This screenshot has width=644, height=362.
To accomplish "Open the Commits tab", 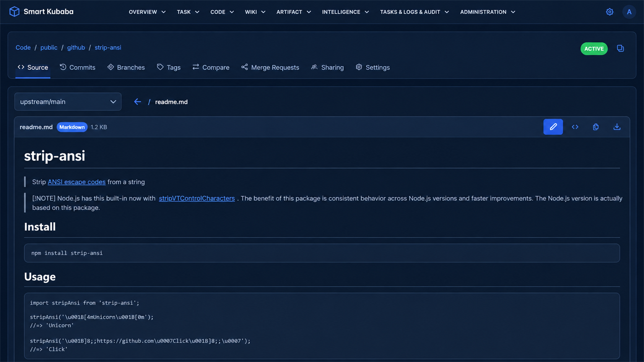I will pos(77,67).
